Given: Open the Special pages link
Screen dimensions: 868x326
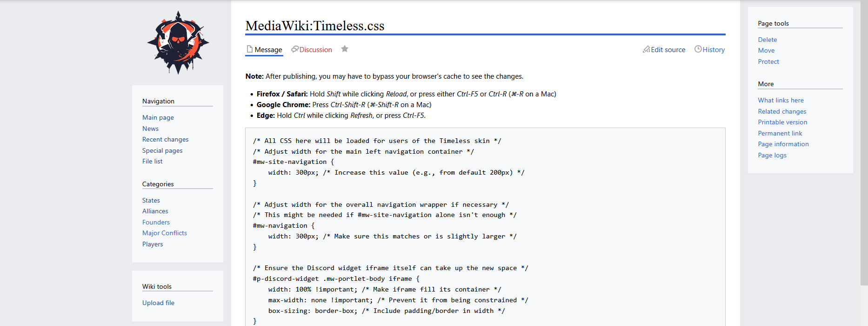Looking at the screenshot, I should pyautogui.click(x=162, y=150).
